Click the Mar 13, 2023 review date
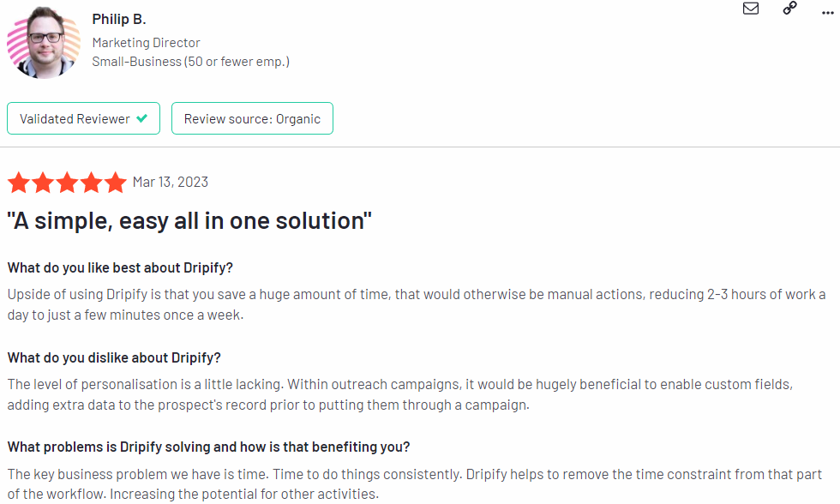840x504 pixels. click(171, 182)
